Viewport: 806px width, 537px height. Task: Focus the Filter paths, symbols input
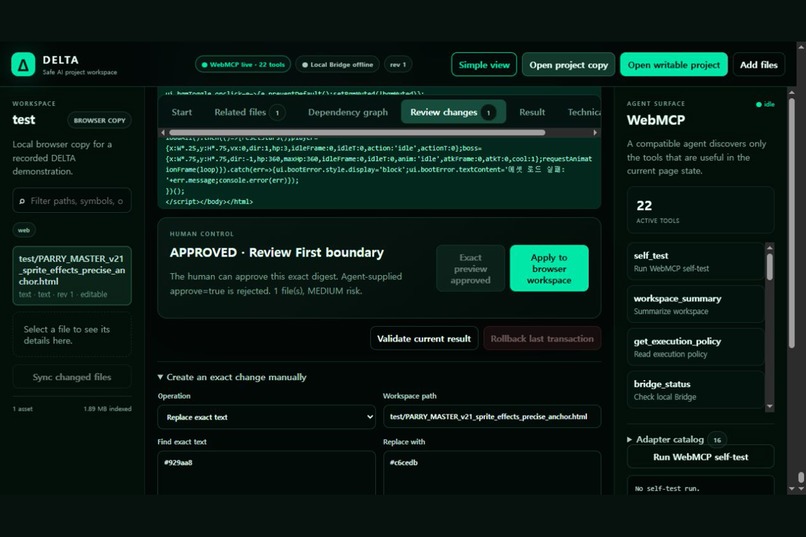[x=72, y=201]
